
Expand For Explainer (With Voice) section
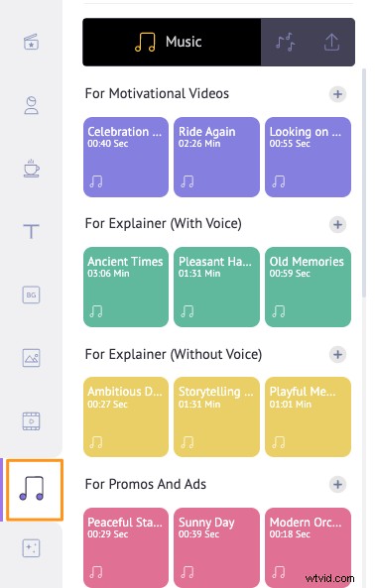[x=337, y=224]
